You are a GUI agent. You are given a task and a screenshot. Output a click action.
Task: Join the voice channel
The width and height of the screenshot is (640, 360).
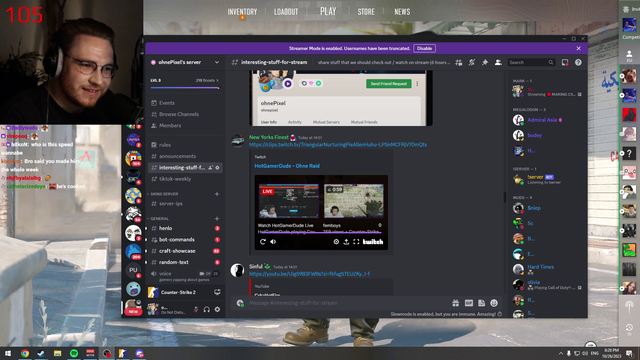point(185,276)
